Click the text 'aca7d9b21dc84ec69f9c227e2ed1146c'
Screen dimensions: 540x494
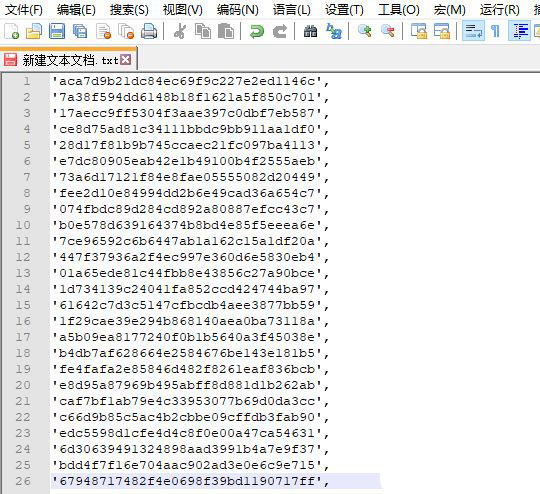[187, 81]
